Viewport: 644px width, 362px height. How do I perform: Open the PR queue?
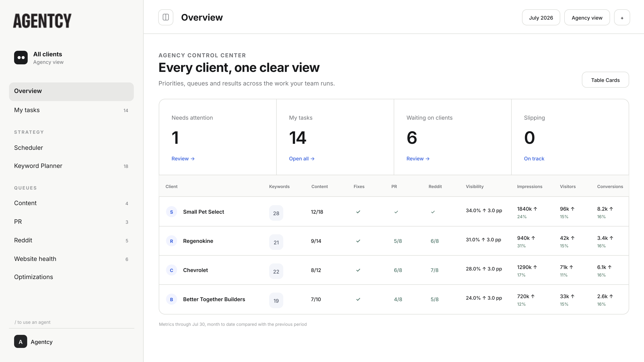click(71, 222)
